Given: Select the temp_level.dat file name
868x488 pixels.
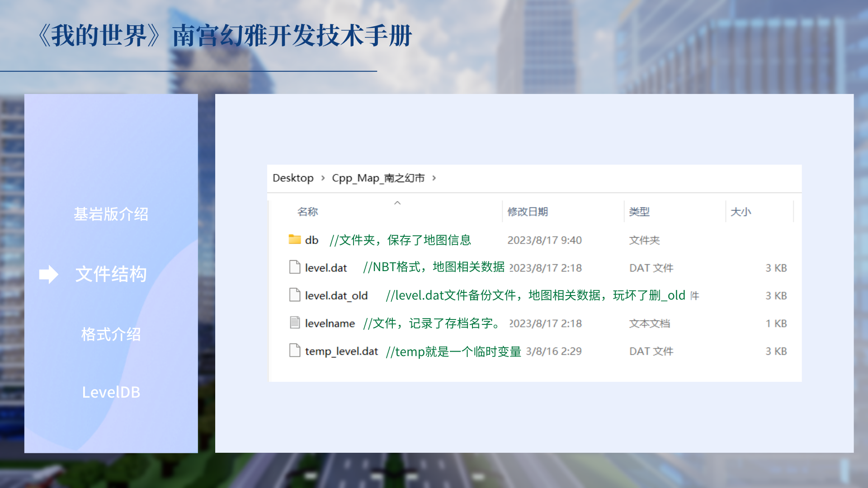Looking at the screenshot, I should click(x=341, y=351).
